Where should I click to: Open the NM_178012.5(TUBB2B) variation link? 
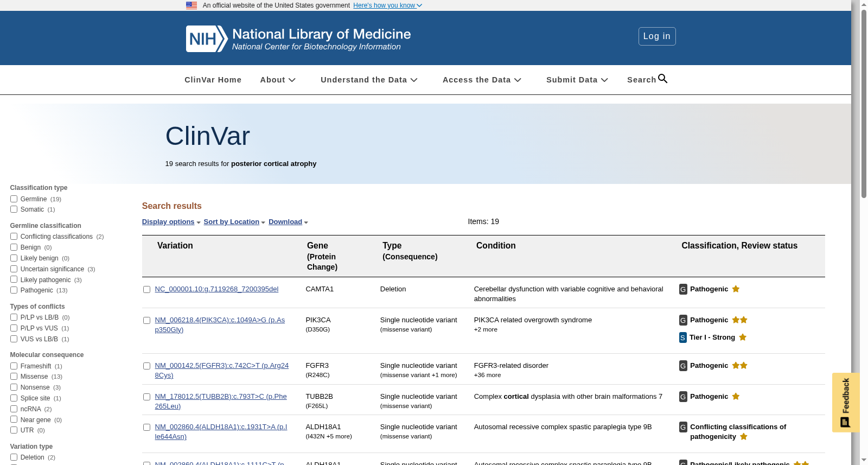click(221, 402)
